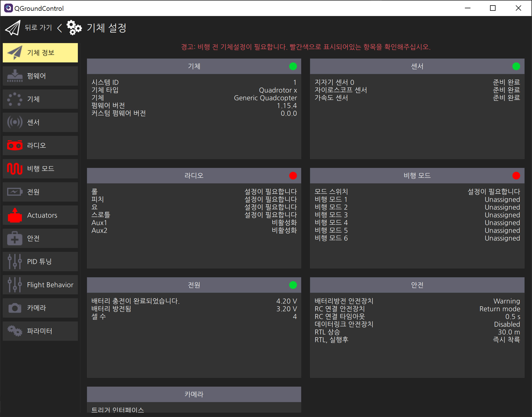Open the 안전 summary panel header
The width and height of the screenshot is (532, 417).
click(417, 285)
